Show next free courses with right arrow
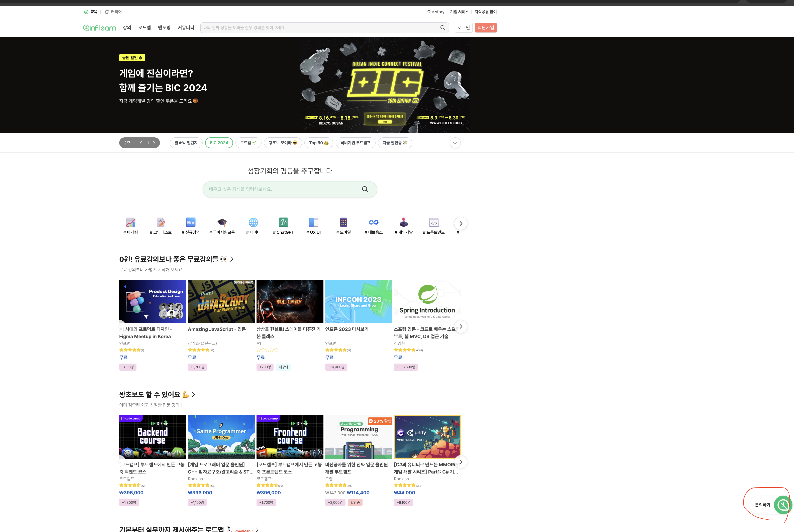The width and height of the screenshot is (794, 532). [x=461, y=326]
